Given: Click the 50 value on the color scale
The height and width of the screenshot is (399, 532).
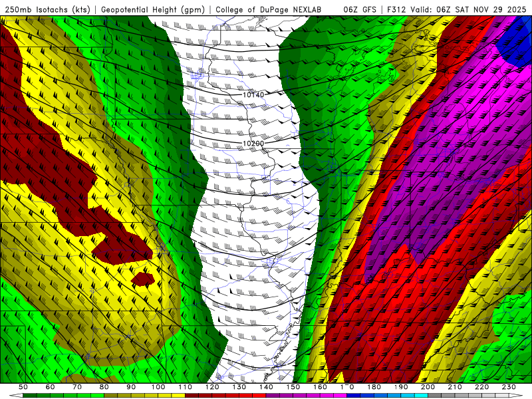Looking at the screenshot, I should 23,387.
